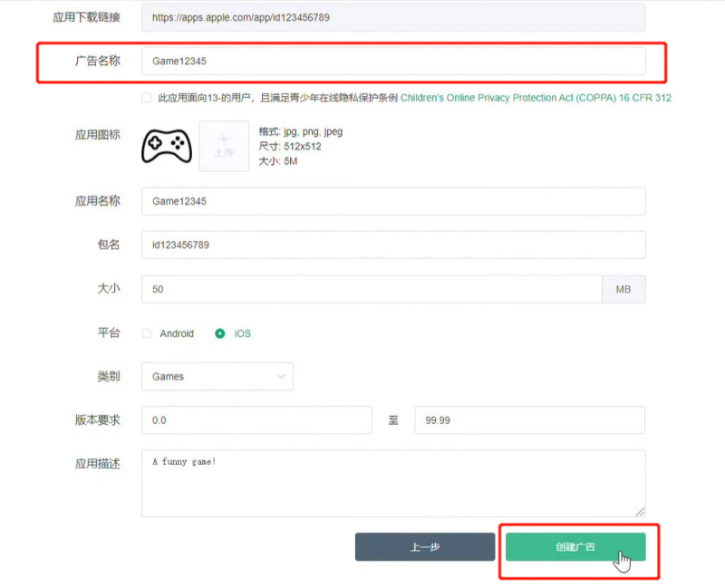Open the Games category dropdown

point(217,376)
